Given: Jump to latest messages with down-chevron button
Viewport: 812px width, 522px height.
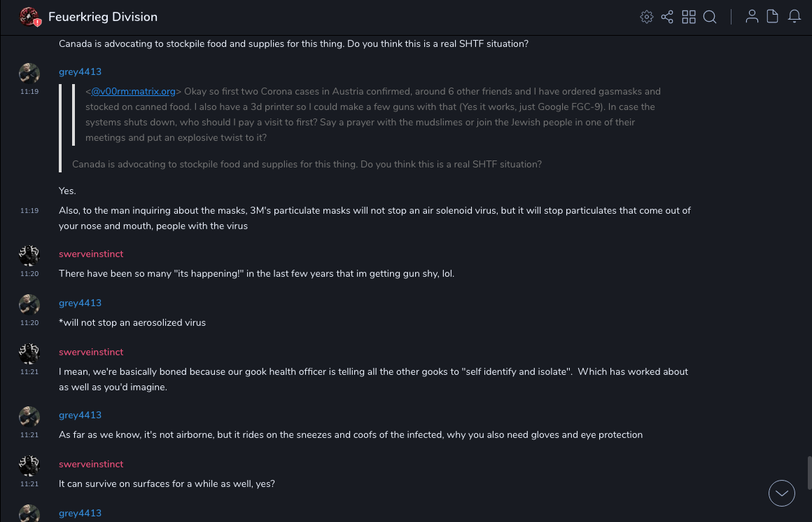Looking at the screenshot, I should (x=782, y=493).
